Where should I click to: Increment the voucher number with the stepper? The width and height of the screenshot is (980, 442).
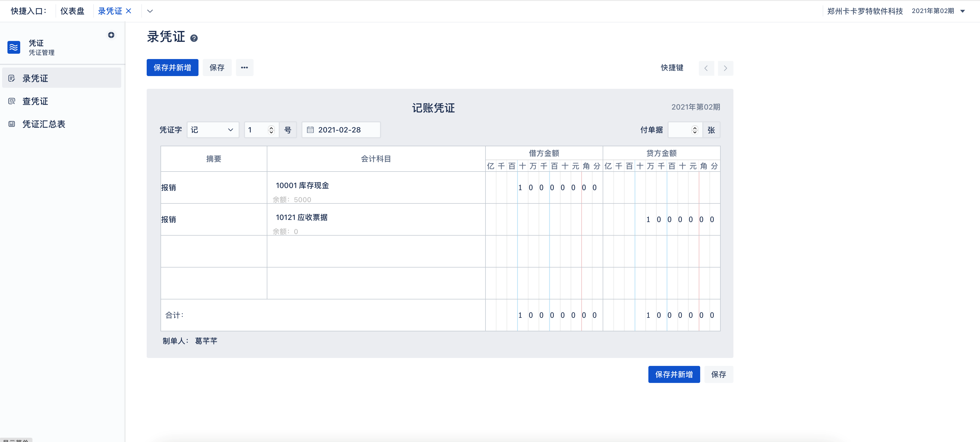pos(271,128)
